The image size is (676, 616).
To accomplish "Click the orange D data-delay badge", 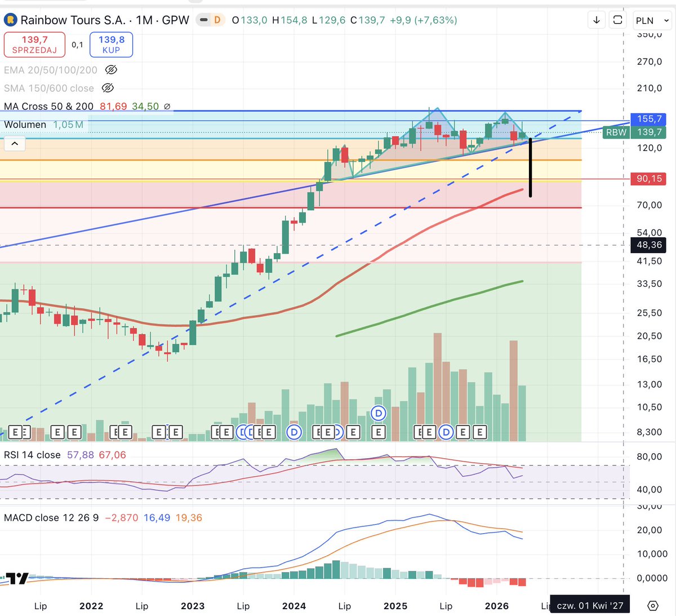I will (217, 20).
